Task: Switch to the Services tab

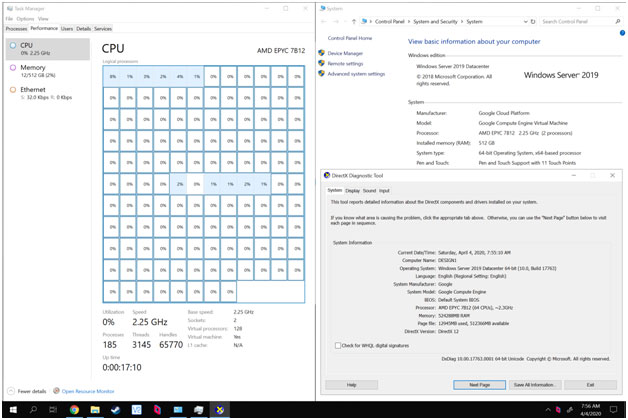Action: [x=103, y=29]
